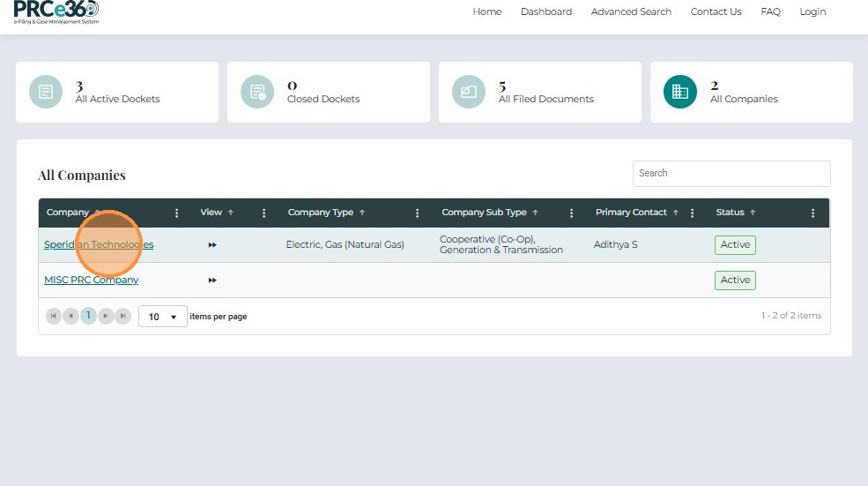This screenshot has width=868, height=486.
Task: Open Company column options menu
Action: pos(177,213)
